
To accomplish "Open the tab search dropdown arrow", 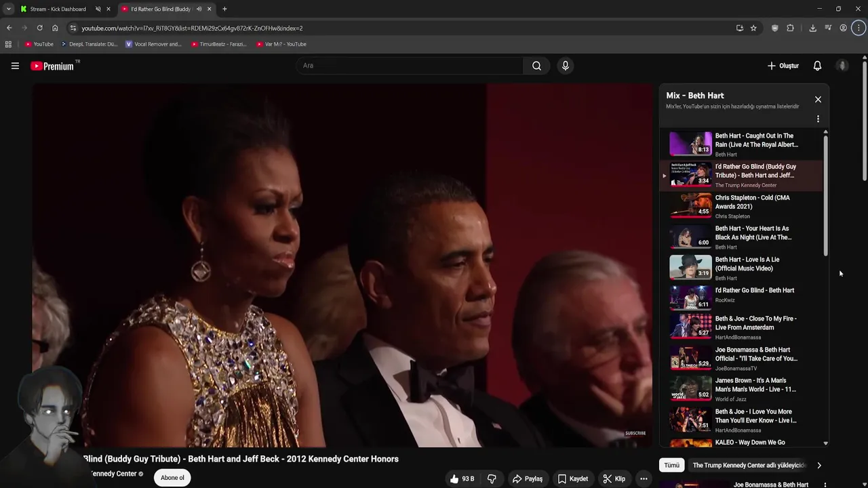I will click(8, 9).
